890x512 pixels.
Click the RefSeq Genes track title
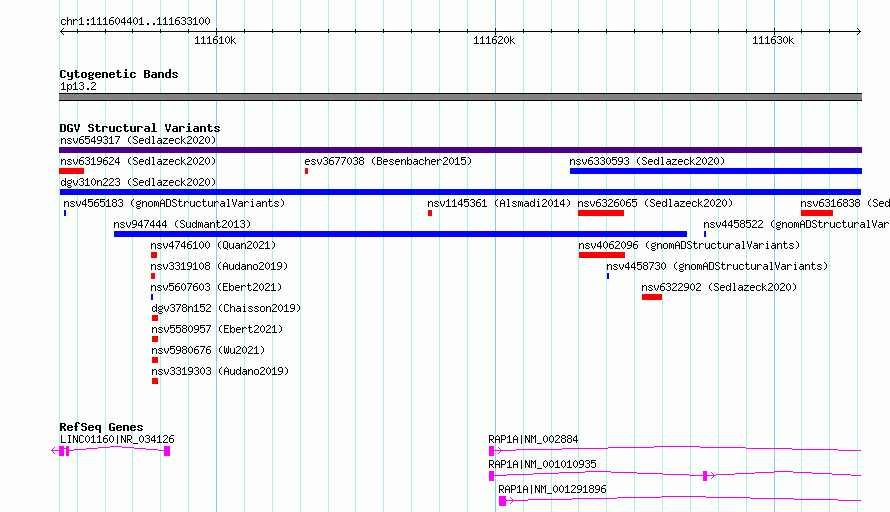[101, 427]
